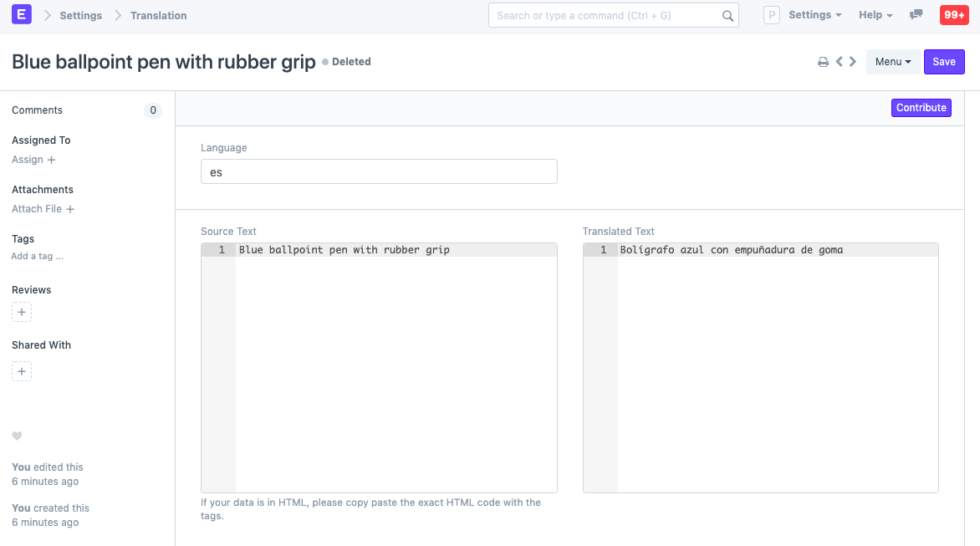This screenshot has height=546, width=980.
Task: Navigate to Translation breadcrumb
Action: tap(159, 16)
